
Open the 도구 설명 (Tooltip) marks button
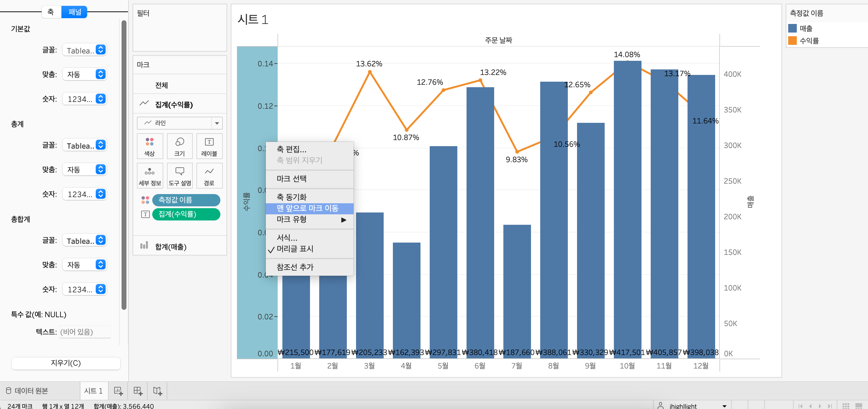[x=179, y=176]
